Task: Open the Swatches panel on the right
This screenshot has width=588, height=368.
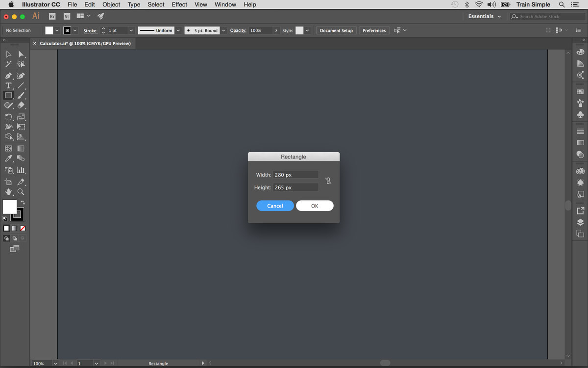Action: coord(580,91)
